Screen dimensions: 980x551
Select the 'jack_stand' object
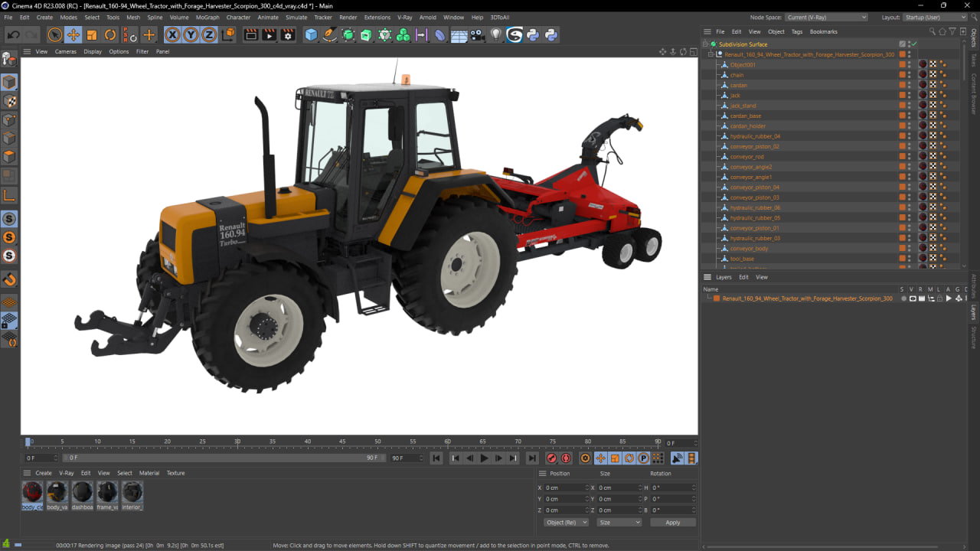tap(743, 106)
